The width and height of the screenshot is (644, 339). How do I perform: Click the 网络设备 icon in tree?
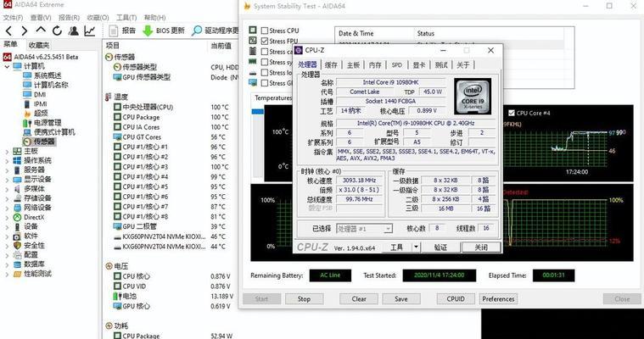17,208
